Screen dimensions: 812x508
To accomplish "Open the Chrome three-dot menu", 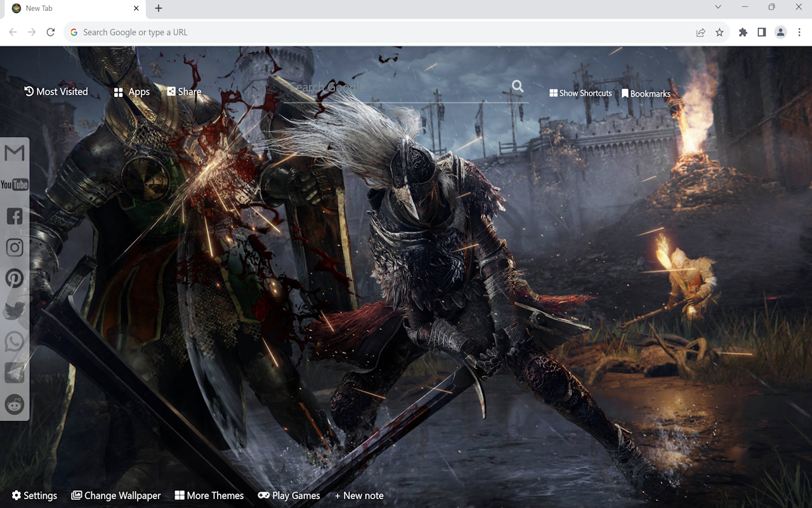I will [x=799, y=32].
